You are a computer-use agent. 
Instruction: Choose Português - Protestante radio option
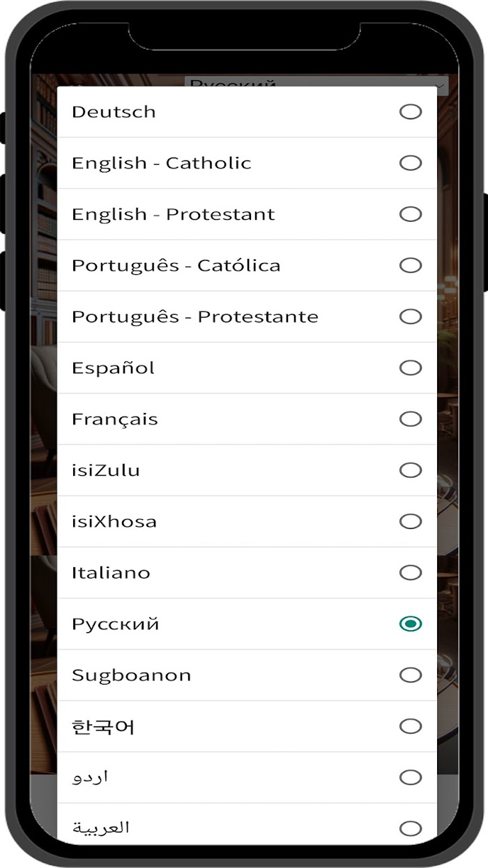pos(411,317)
